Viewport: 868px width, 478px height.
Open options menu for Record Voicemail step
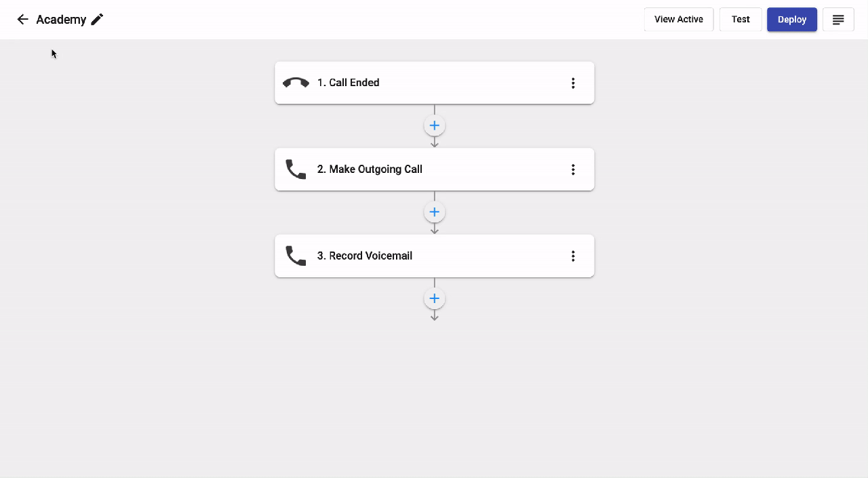(573, 256)
